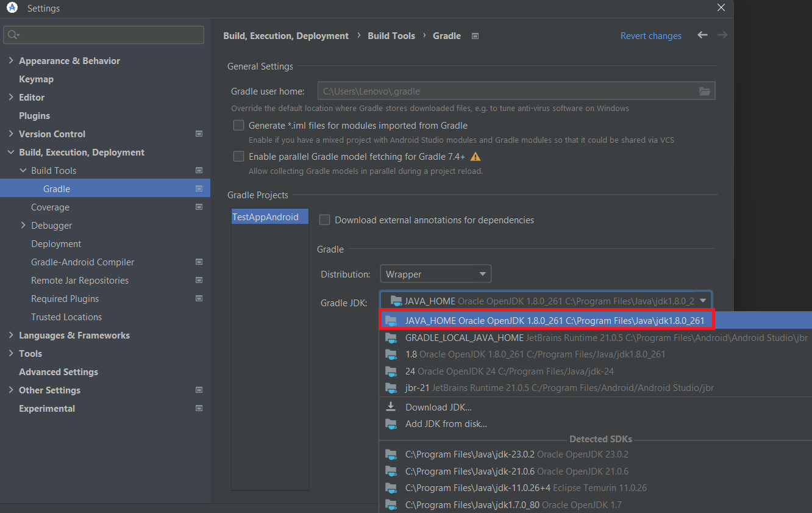Open Plugins settings page
This screenshot has height=513, width=812.
click(x=34, y=115)
